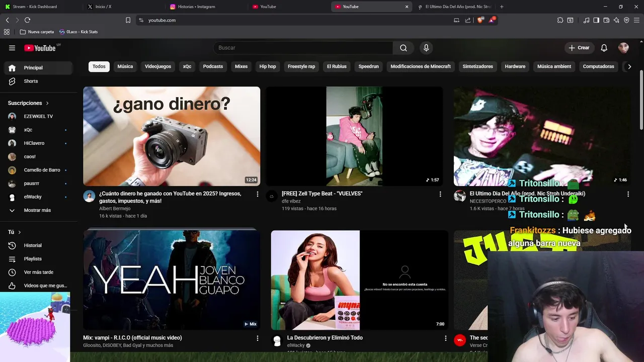Screen dimensions: 644x362
Task: Click the share icon in address bar
Action: pyautogui.click(x=468, y=20)
